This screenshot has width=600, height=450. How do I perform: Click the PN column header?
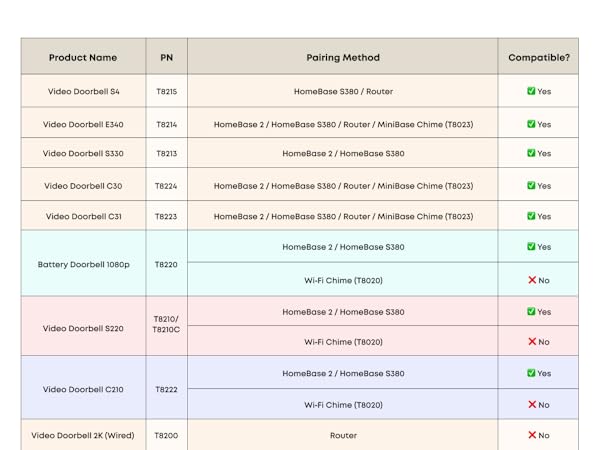(x=166, y=57)
